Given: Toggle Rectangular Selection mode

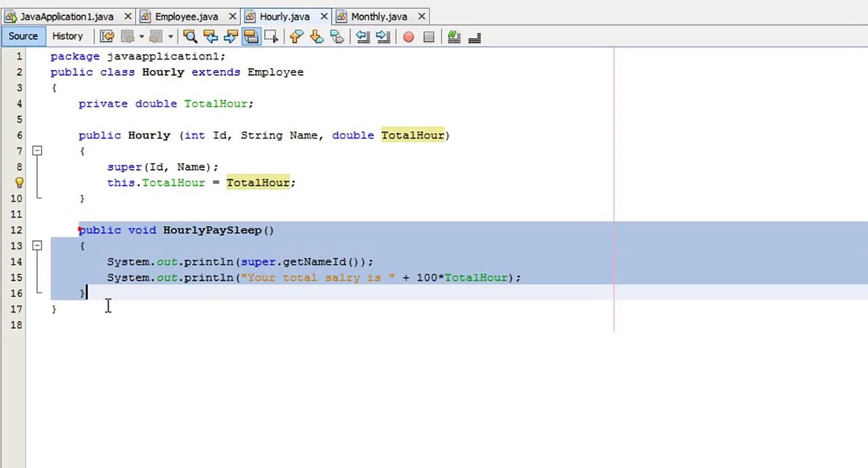Looking at the screenshot, I should [271, 36].
